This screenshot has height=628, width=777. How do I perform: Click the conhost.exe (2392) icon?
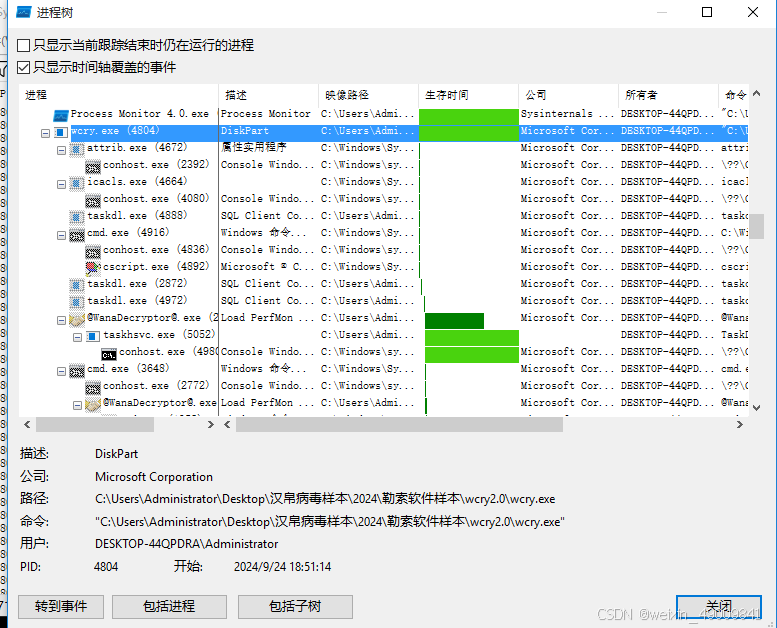(93, 167)
